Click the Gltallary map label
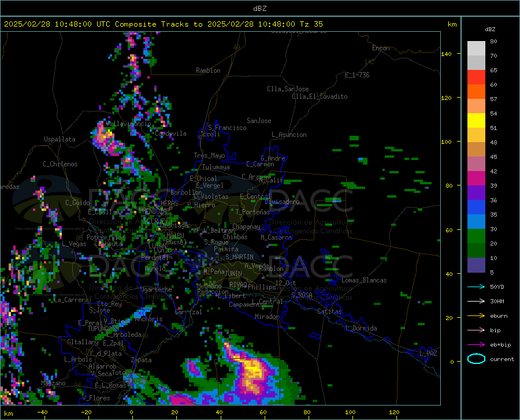This screenshot has width=520, height=420. pos(83,342)
